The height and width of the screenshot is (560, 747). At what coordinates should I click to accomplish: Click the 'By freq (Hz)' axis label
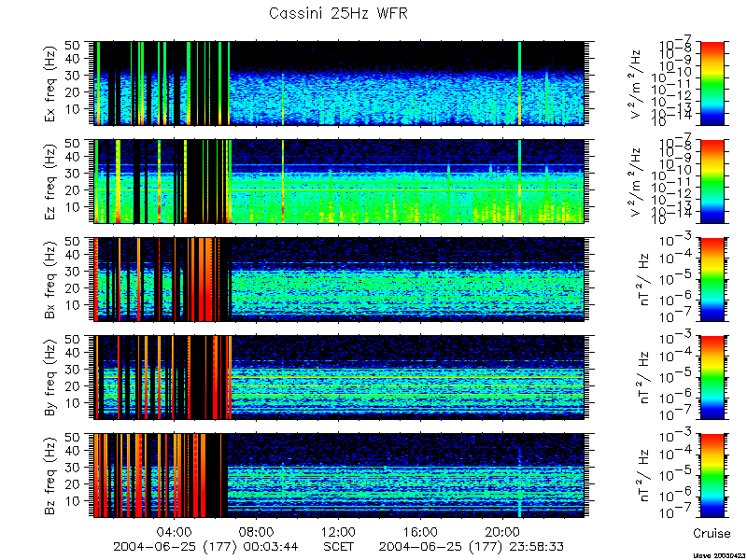[x=50, y=378]
